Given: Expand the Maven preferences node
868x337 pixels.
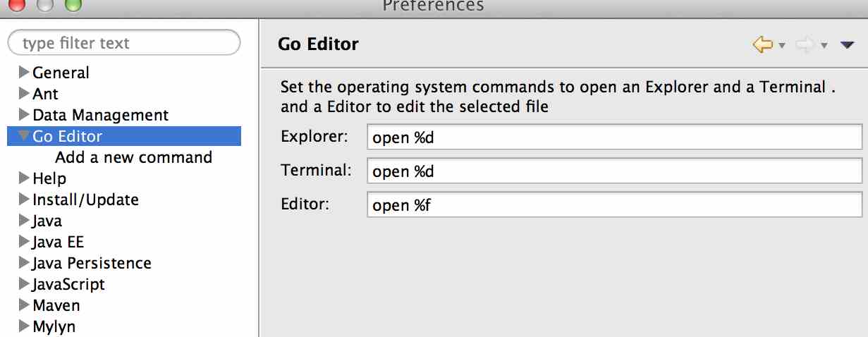Looking at the screenshot, I should tap(23, 305).
